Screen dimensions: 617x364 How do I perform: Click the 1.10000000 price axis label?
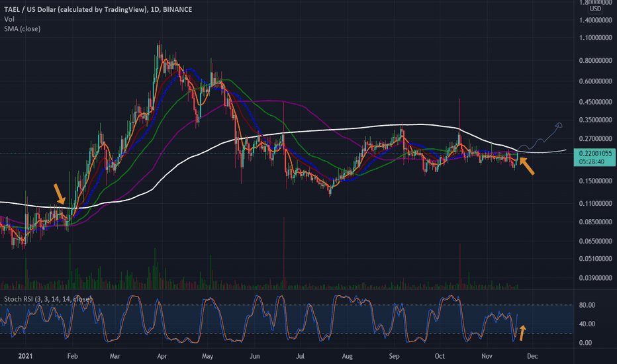tap(595, 38)
